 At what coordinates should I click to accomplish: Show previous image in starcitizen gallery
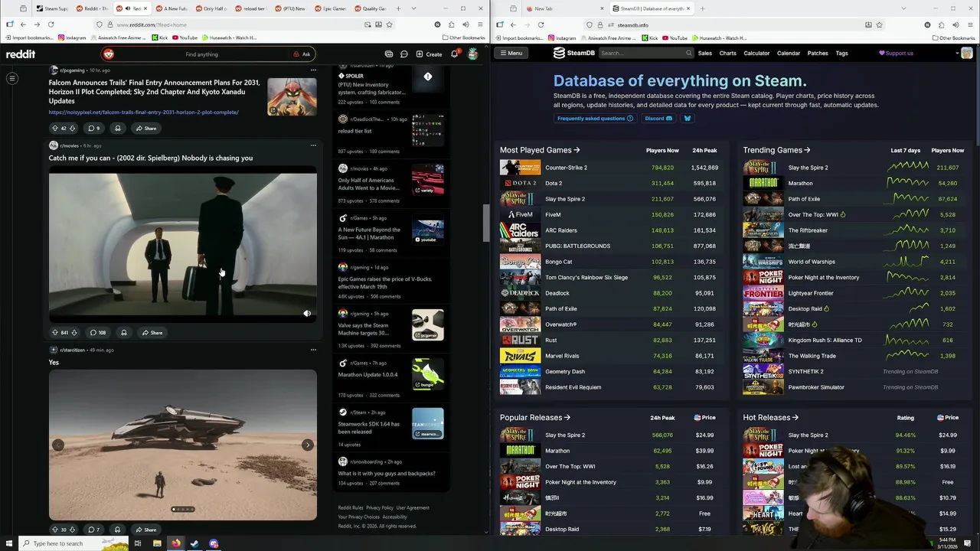[58, 445]
